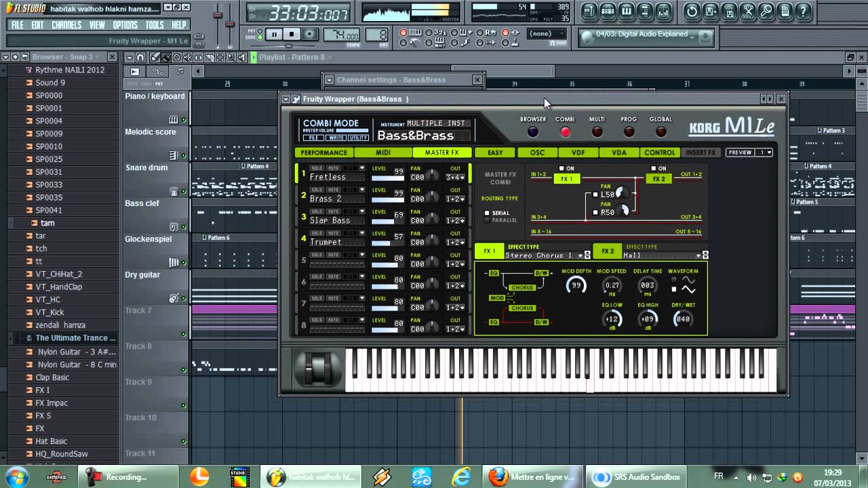Open Fretless OUT 3+4 dropdown
Screen dimensions: 868x488
pos(456,178)
